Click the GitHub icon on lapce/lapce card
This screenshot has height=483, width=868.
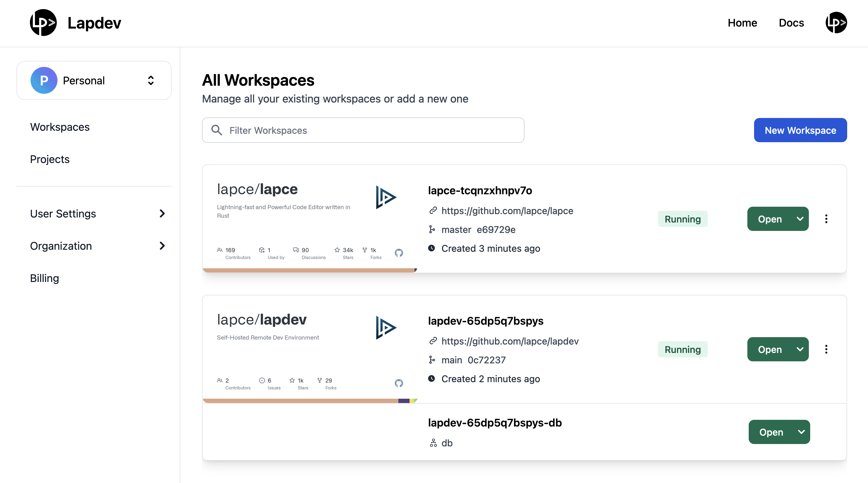[399, 253]
